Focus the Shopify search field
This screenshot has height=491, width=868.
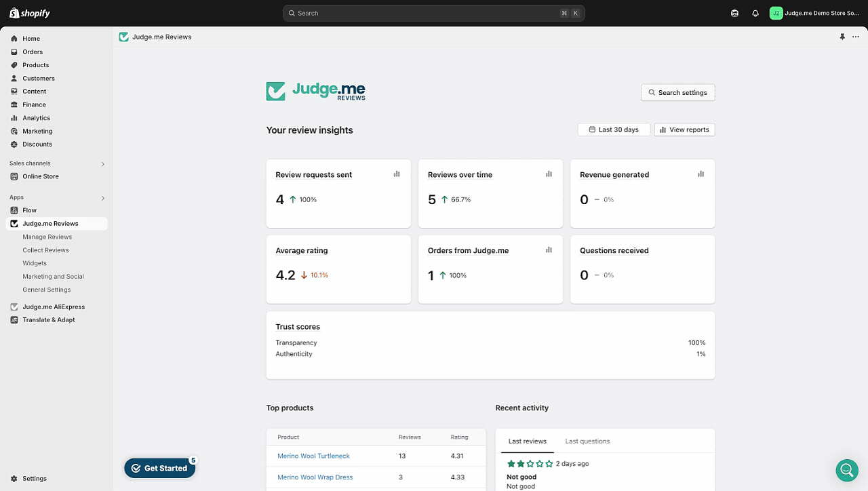point(434,13)
